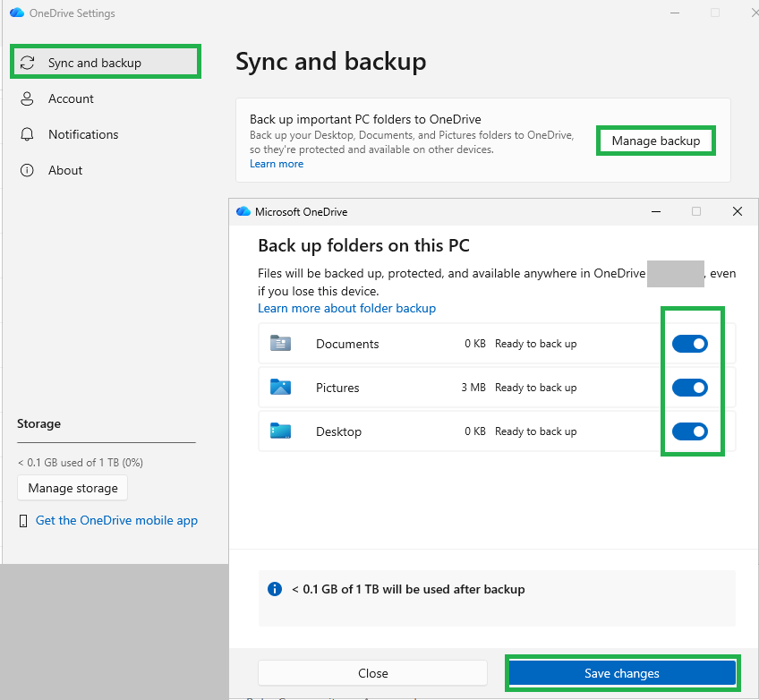Click the Pictures row label
The width and height of the screenshot is (759, 700).
pos(337,388)
